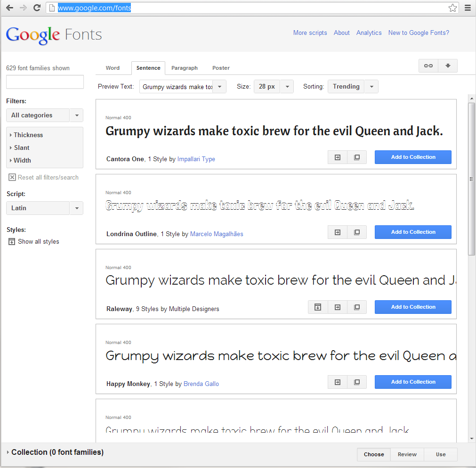Viewport: 476px width, 468px height.
Task: Reload the page in the browser
Action: click(x=36, y=8)
